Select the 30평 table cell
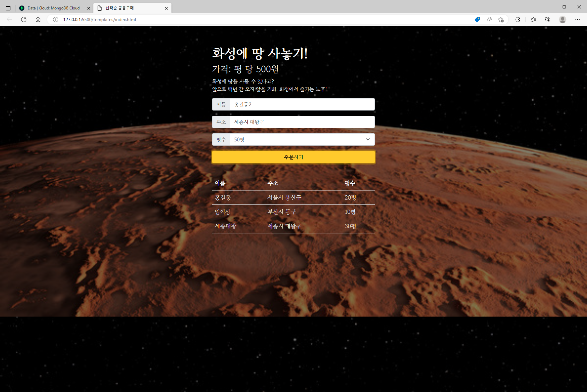The height and width of the screenshot is (392, 587). [350, 226]
